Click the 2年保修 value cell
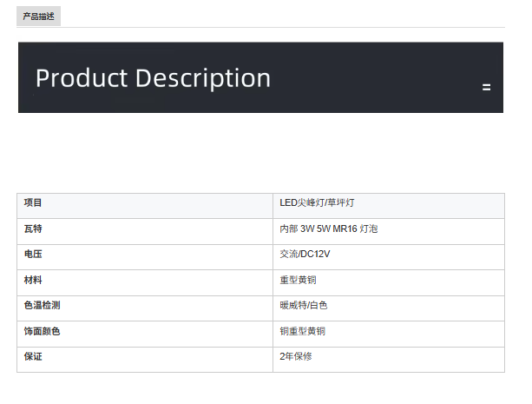This screenshot has width=532, height=404. coord(295,357)
